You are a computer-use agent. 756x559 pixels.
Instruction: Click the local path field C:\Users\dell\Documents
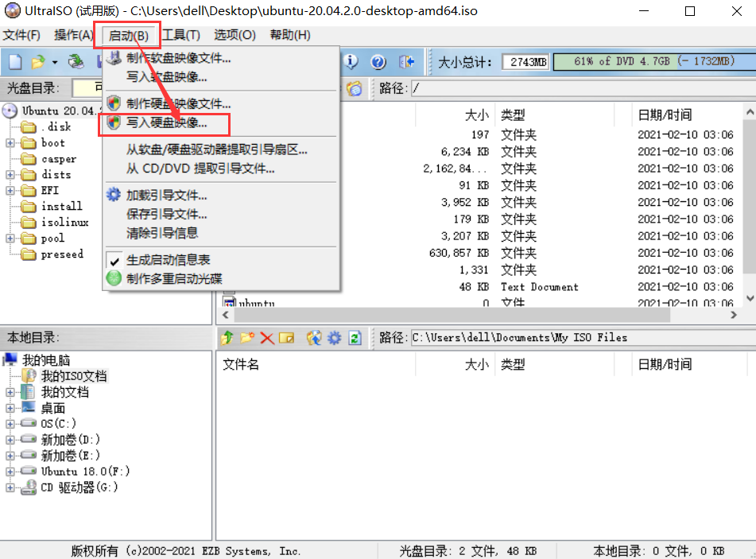(583, 338)
